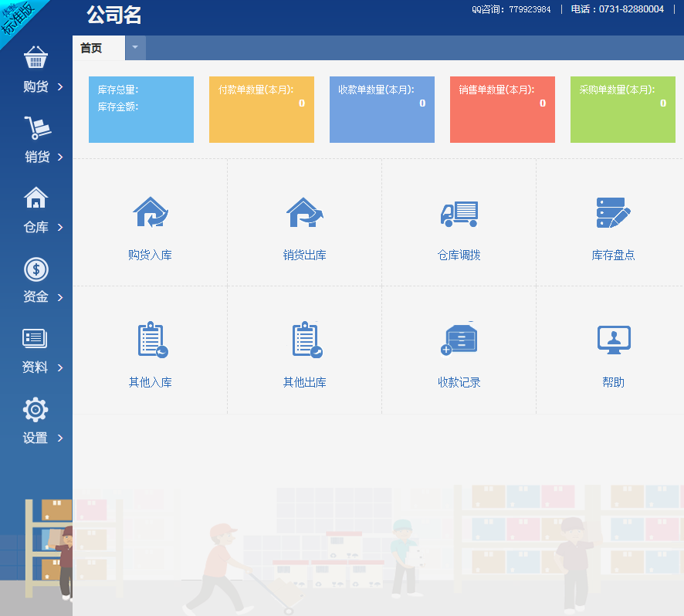The width and height of the screenshot is (684, 616).
Task: Open the 购货 basket icon in sidebar
Action: click(36, 57)
